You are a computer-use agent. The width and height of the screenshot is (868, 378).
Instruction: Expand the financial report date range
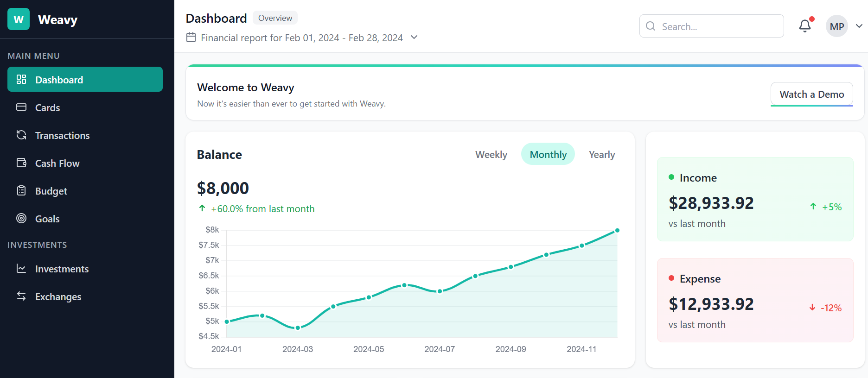(415, 38)
